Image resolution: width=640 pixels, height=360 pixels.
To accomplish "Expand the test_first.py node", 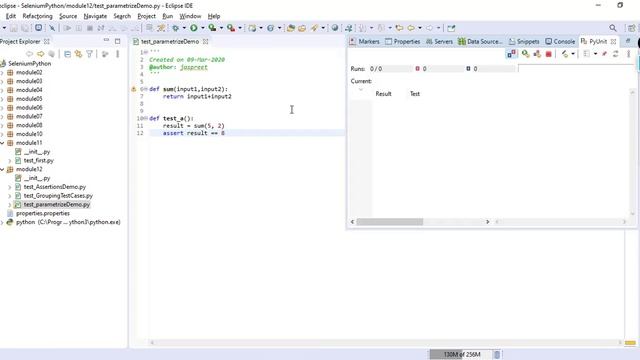I will 10,161.
